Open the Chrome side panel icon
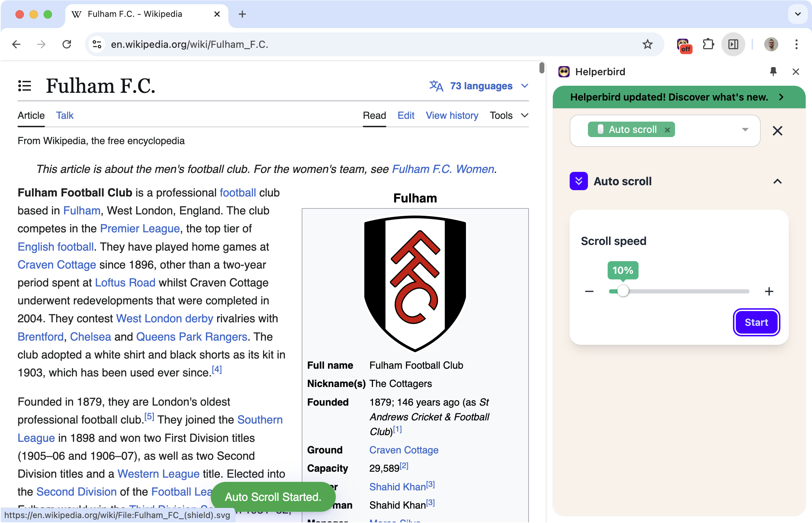The width and height of the screenshot is (812, 523). [x=733, y=44]
